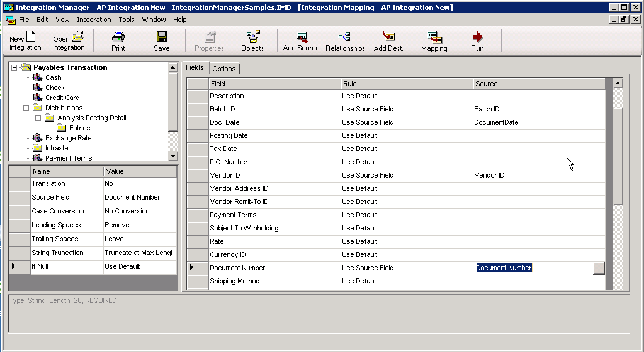This screenshot has height=352, width=644.
Task: Click the Batch ID source cell
Action: tap(539, 110)
